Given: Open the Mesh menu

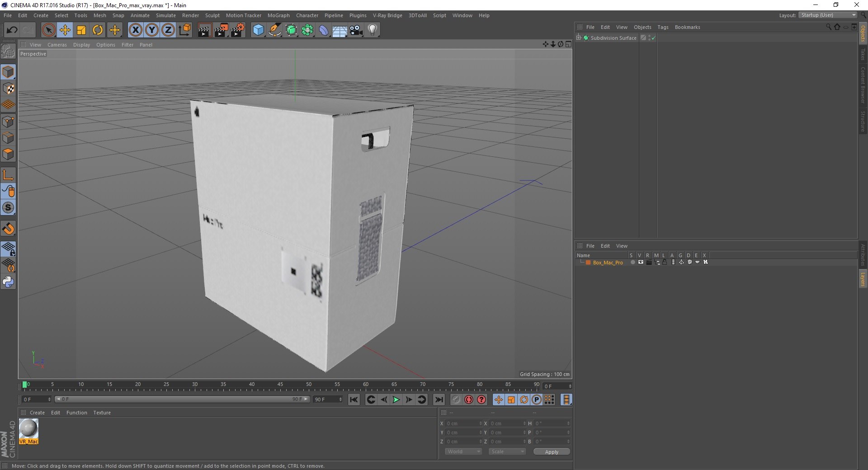Looking at the screenshot, I should click(x=99, y=15).
